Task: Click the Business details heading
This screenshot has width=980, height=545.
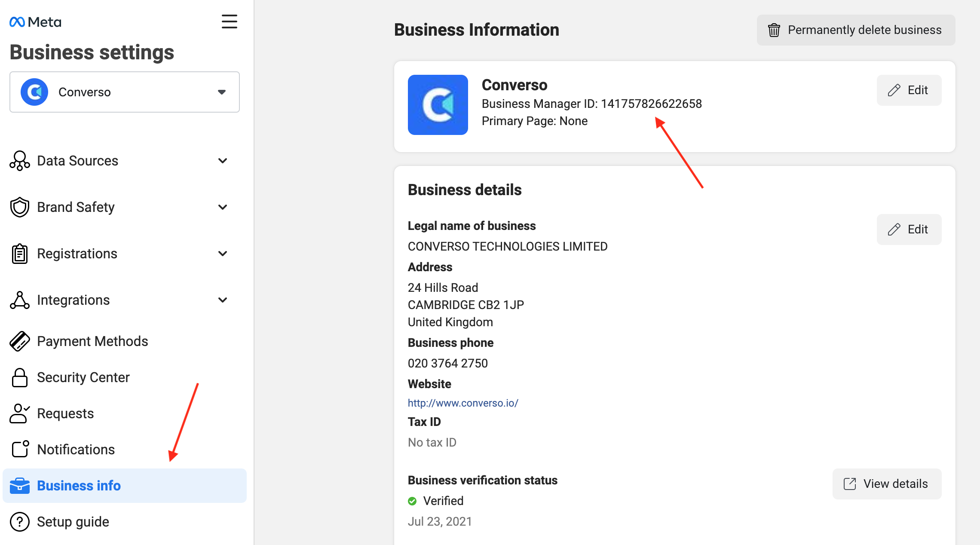Action: tap(465, 190)
